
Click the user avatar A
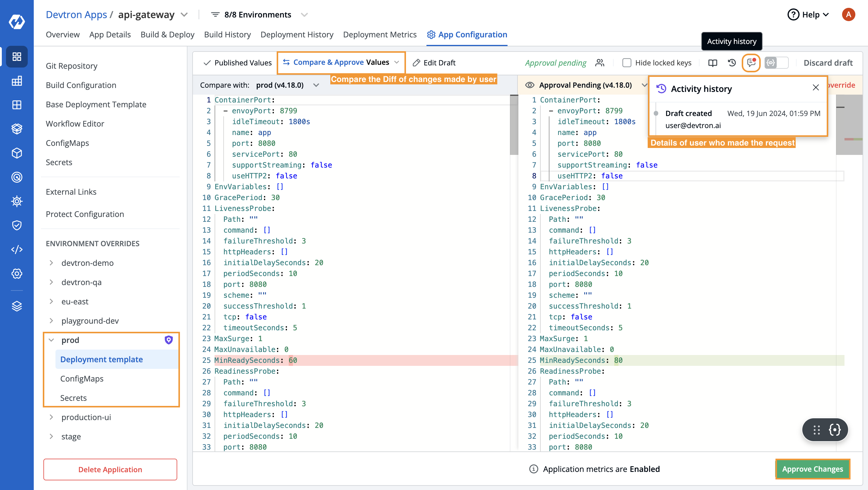tap(848, 14)
